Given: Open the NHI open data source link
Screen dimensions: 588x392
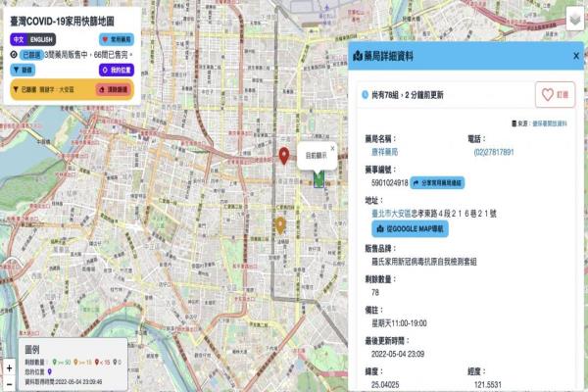Looking at the screenshot, I should (550, 123).
